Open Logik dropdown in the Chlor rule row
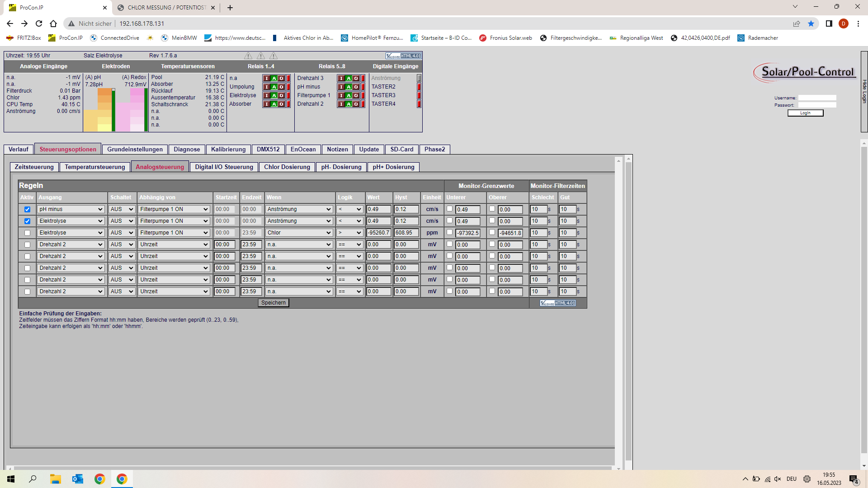Screen dimensions: 868x488 coord(349,233)
